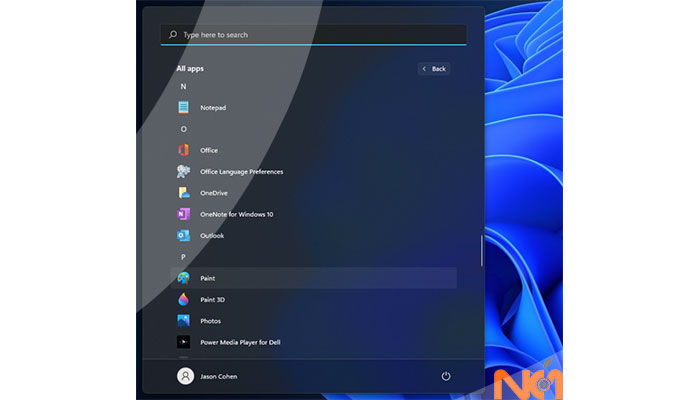The image size is (700, 400).
Task: Jump to letter P index header
Action: 183,257
